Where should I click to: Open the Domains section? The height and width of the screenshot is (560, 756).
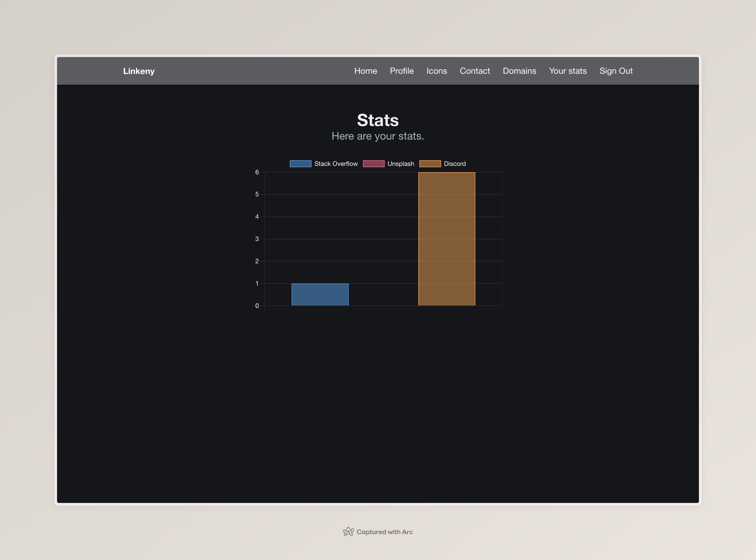pos(519,71)
